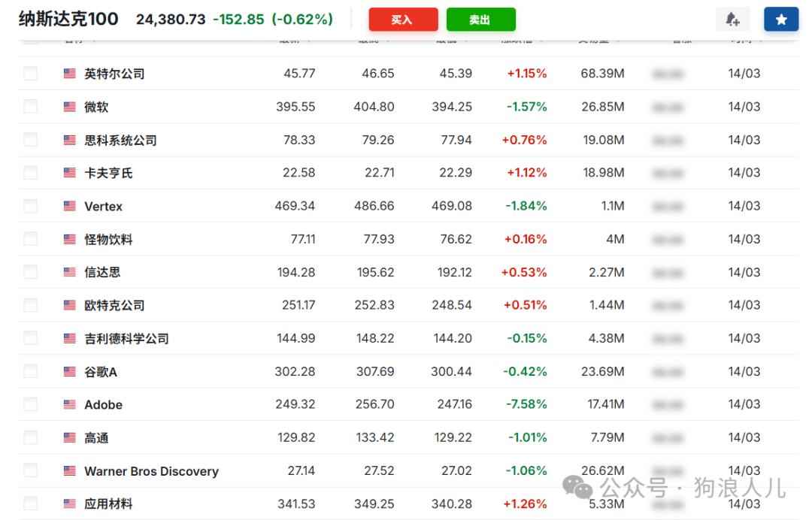Open the Adobe stock page

[x=103, y=404]
